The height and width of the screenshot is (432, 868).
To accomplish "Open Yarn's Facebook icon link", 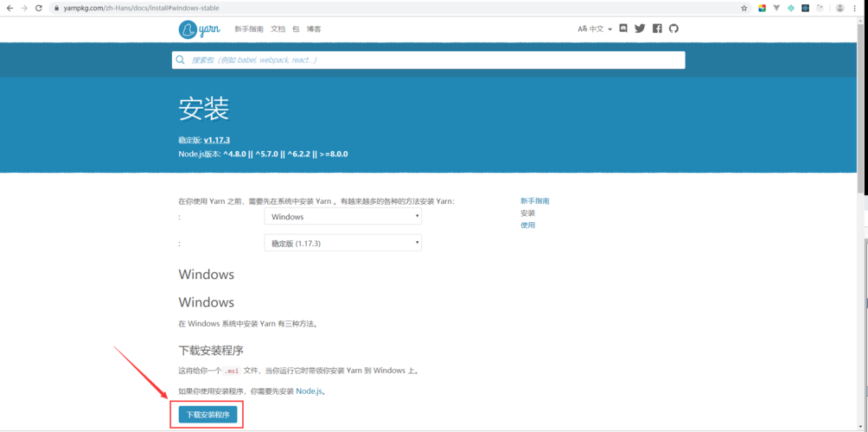I will coord(657,29).
